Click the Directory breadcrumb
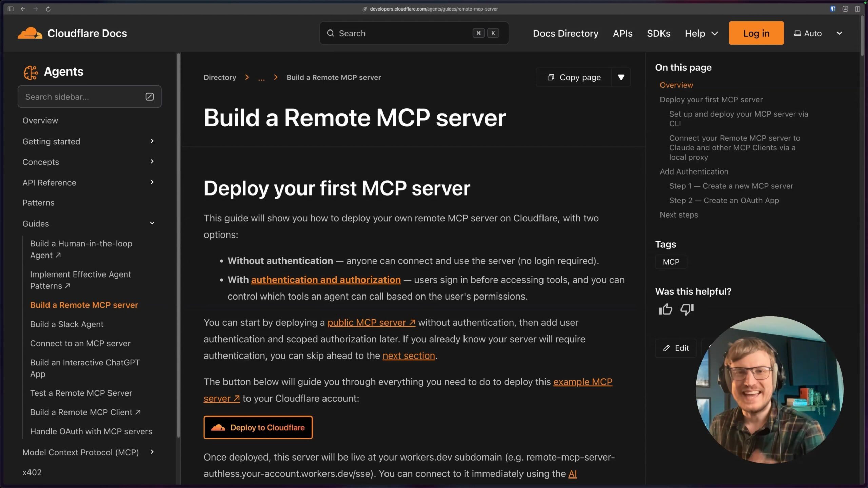 [x=220, y=78]
